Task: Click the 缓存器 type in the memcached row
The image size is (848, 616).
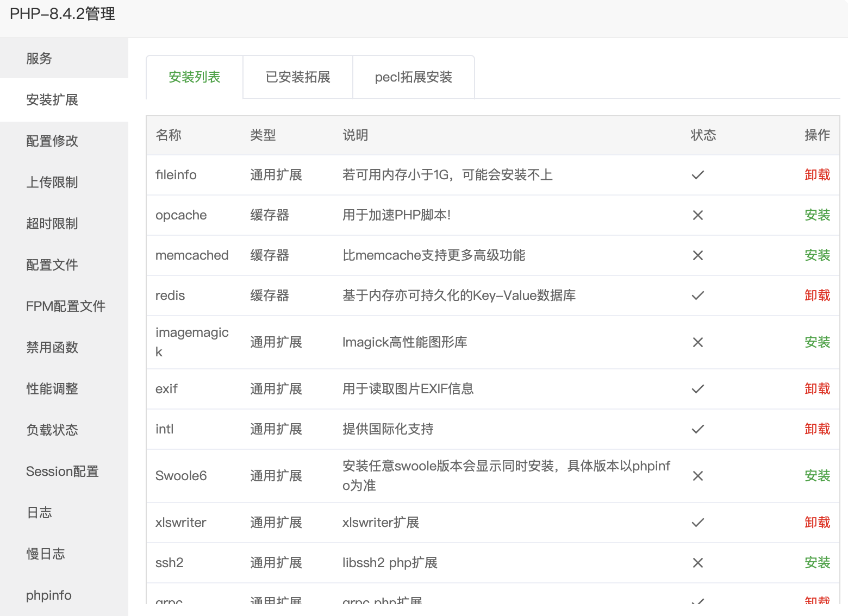Action: pos(270,255)
